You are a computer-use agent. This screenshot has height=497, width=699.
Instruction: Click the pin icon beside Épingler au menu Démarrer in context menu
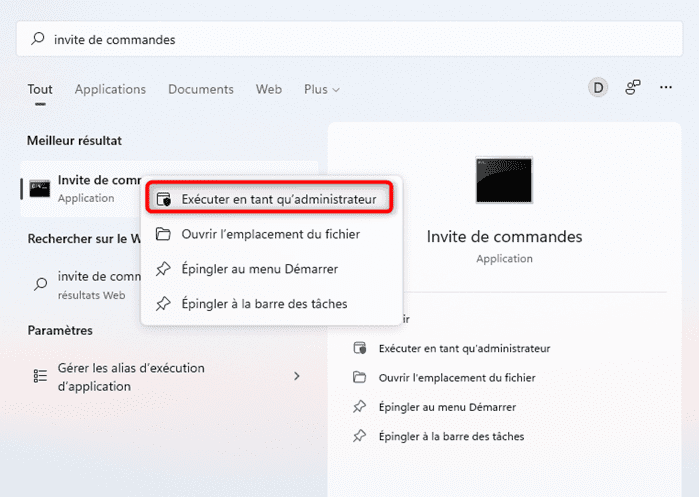point(163,269)
